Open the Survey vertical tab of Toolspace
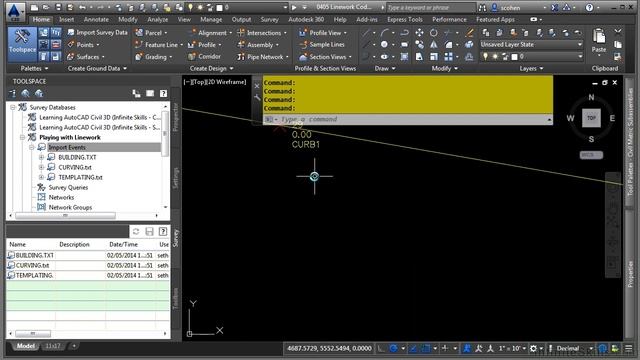 click(x=176, y=238)
